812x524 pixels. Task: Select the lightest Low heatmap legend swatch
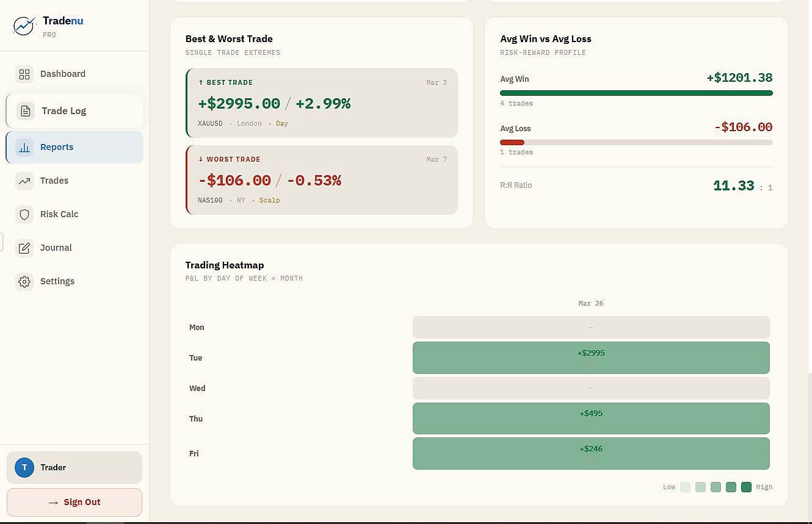click(x=685, y=487)
